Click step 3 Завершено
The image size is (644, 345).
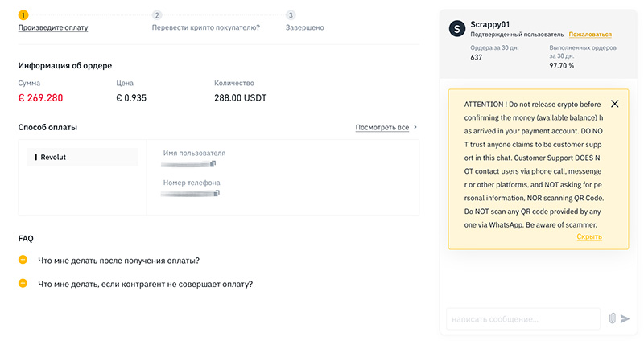tap(304, 27)
